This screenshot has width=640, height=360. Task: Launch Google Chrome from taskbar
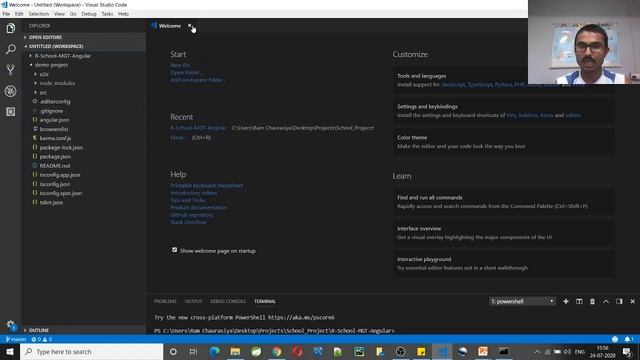[277, 351]
